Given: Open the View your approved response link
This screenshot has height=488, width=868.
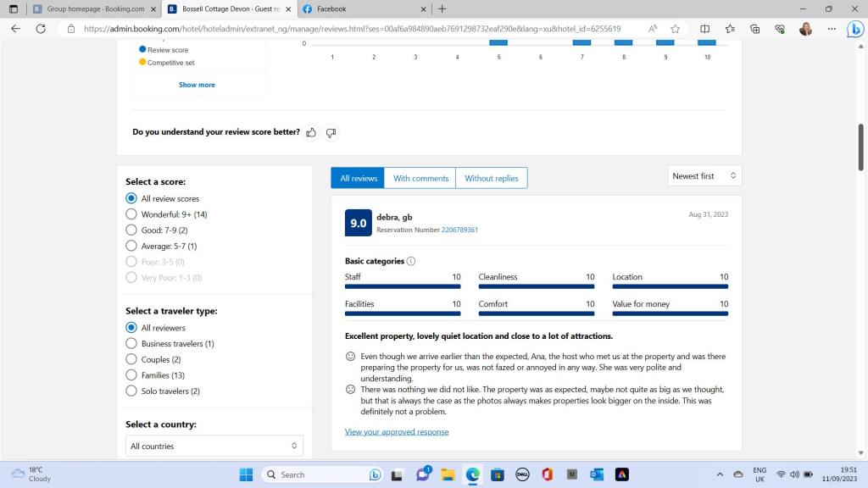Looking at the screenshot, I should [x=397, y=432].
